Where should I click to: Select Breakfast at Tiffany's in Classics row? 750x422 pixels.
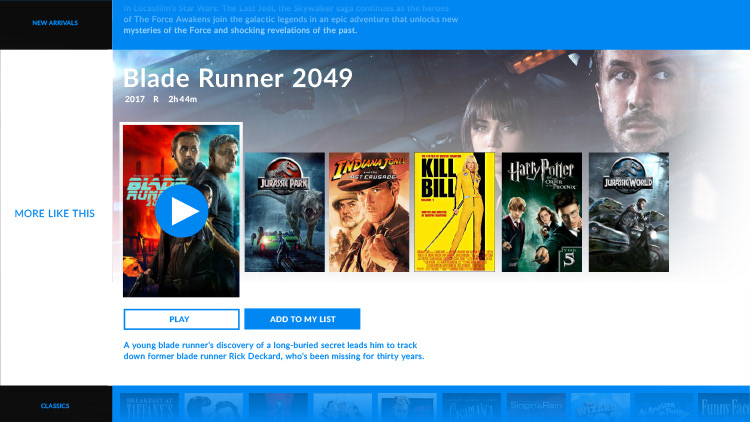(x=149, y=408)
